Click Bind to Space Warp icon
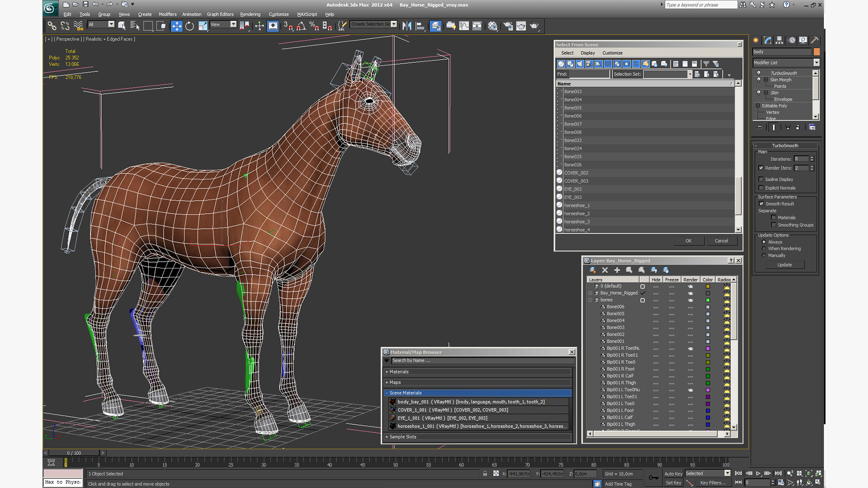 78,26
